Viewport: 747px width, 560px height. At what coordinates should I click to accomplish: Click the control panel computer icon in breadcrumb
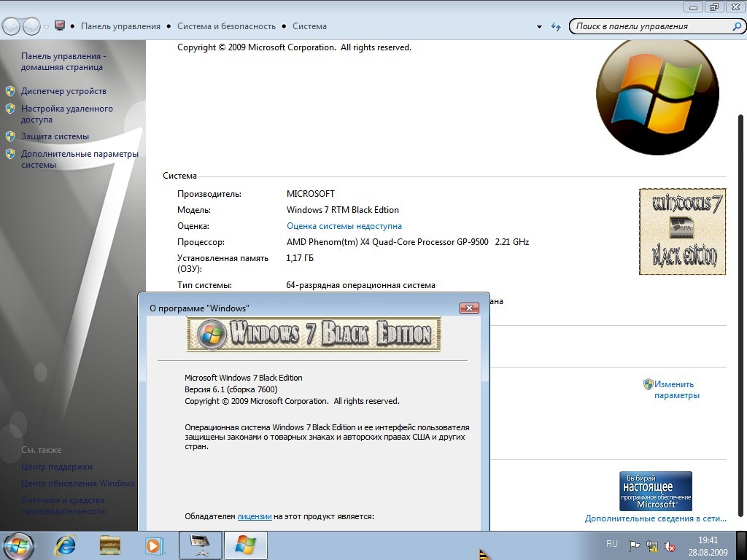point(60,26)
